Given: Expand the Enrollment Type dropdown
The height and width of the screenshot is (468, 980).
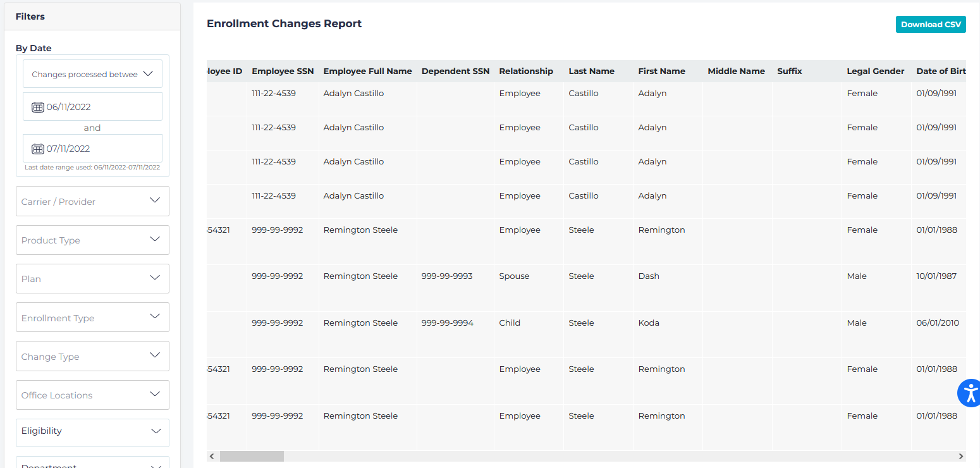Looking at the screenshot, I should [92, 317].
